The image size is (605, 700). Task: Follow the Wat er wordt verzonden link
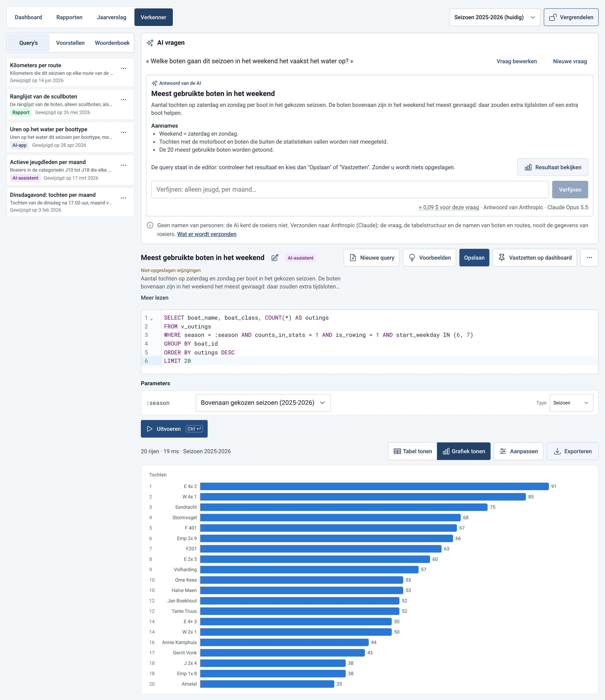point(207,234)
